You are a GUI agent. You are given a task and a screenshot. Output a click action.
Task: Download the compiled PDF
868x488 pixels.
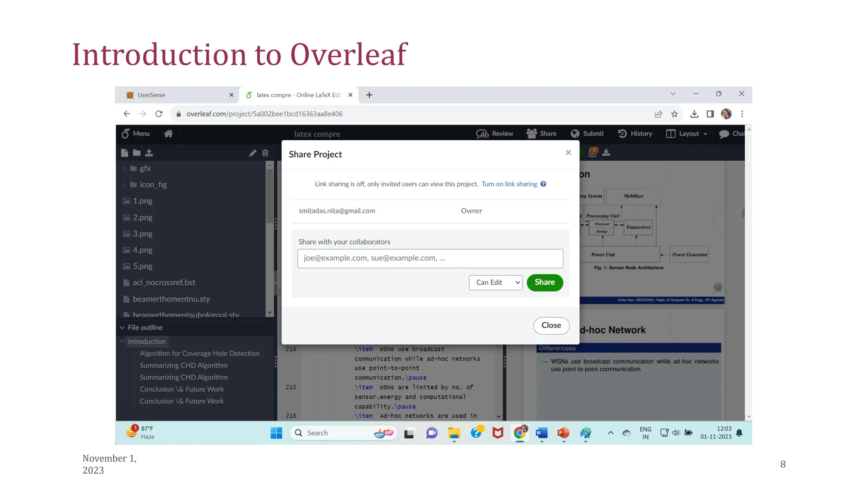coord(606,152)
